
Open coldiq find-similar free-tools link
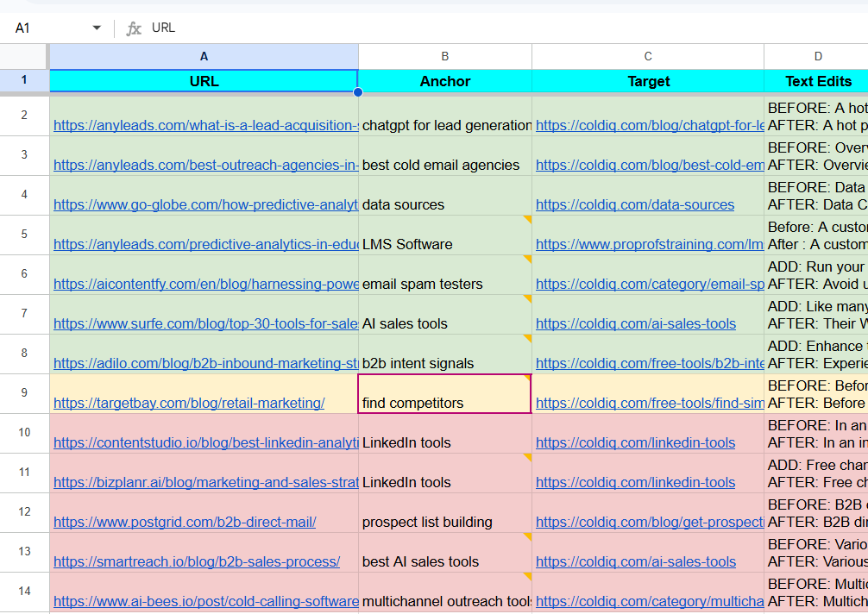pyautogui.click(x=650, y=404)
